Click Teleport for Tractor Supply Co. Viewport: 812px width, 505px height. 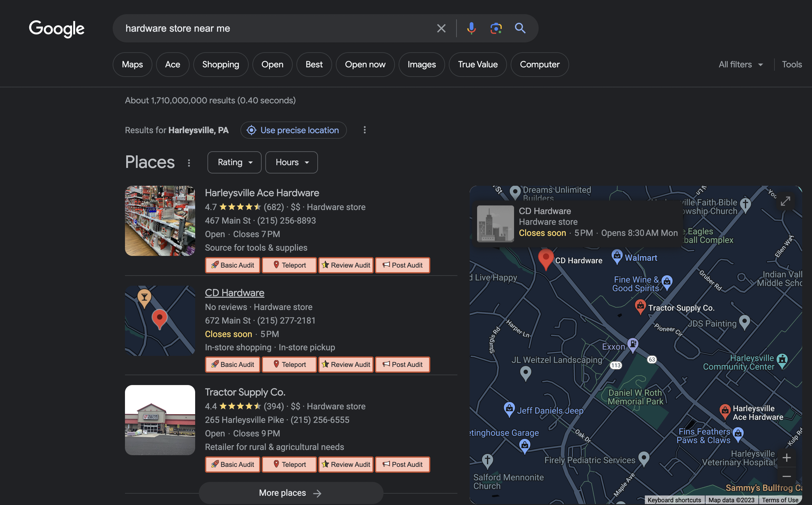289,465
